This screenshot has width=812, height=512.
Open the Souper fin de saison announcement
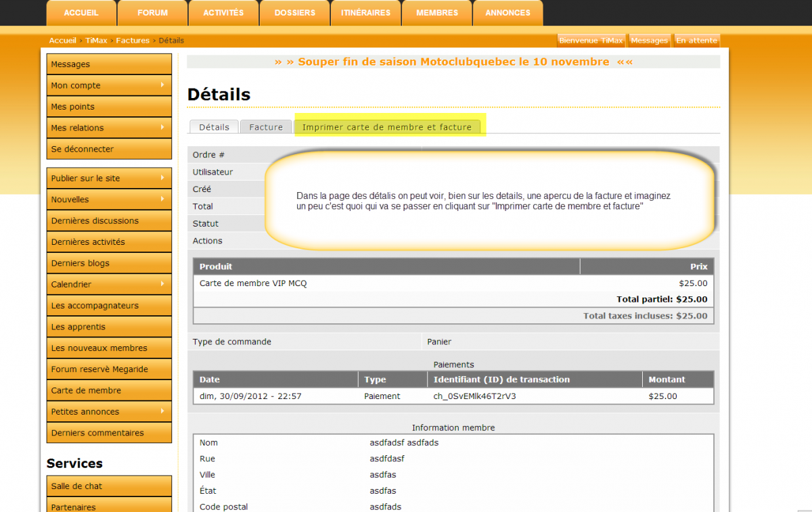pos(453,62)
